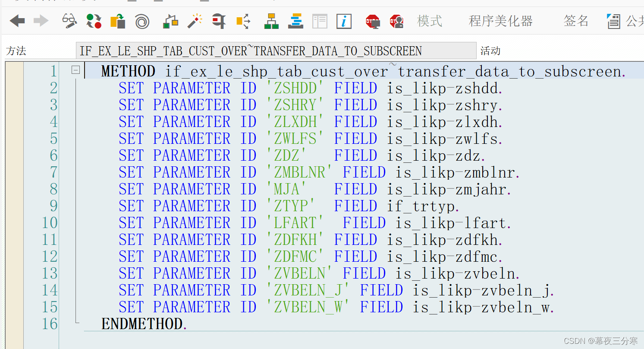644x349 pixels.
Task: Click the 模式 (Pattern) button
Action: pos(429,20)
